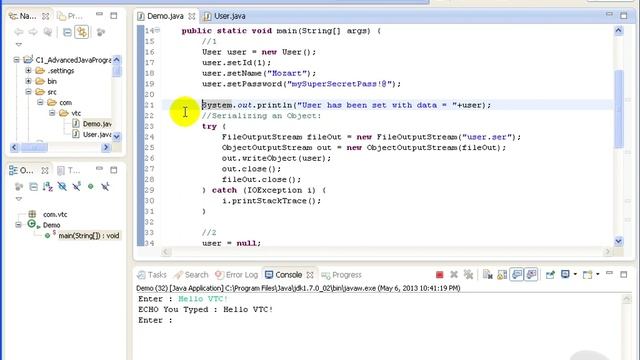Image resolution: width=640 pixels, height=360 pixels.
Task: Select the Console tab
Action: [289, 275]
